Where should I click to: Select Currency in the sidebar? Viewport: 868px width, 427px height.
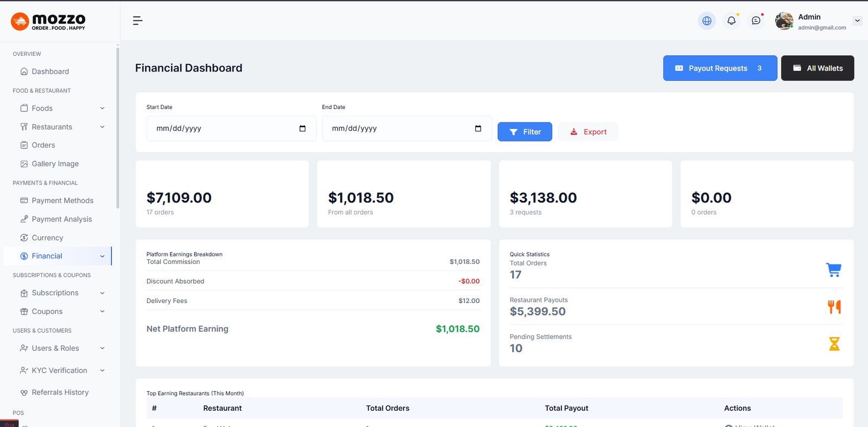47,238
